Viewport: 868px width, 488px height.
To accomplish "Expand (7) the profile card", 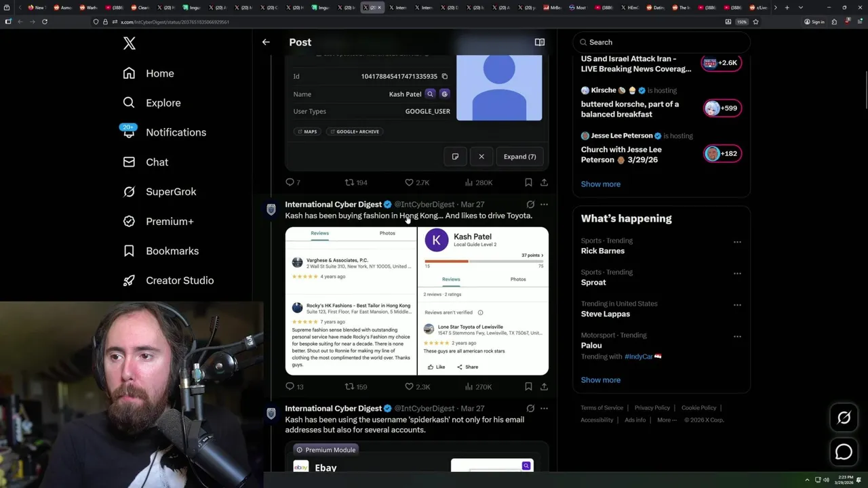I will click(x=519, y=157).
